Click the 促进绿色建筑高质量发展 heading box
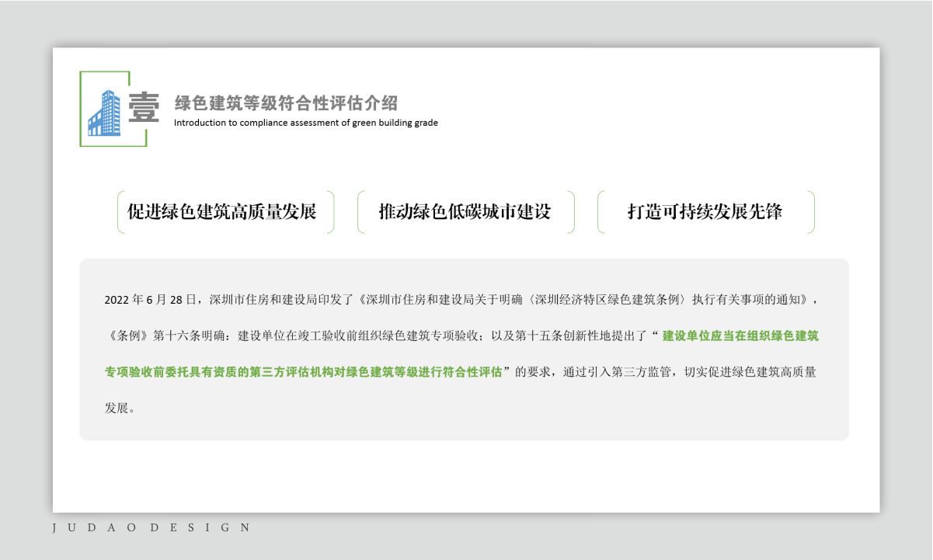 click(222, 212)
